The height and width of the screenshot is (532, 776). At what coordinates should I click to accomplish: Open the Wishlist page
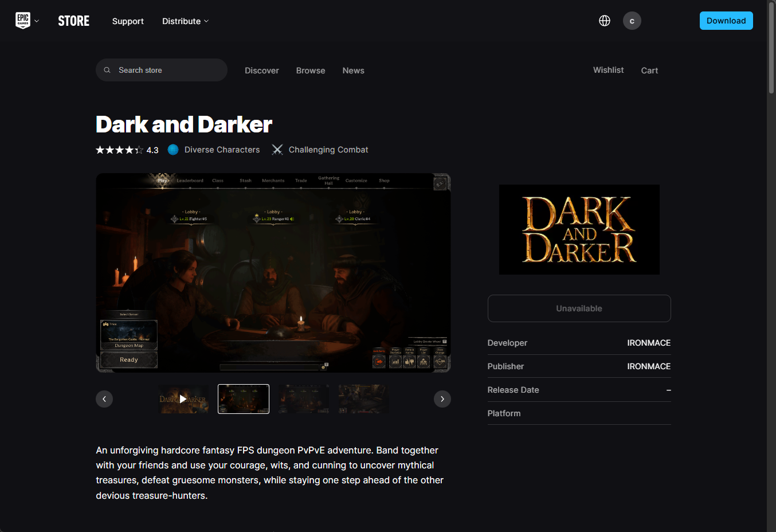(608, 70)
